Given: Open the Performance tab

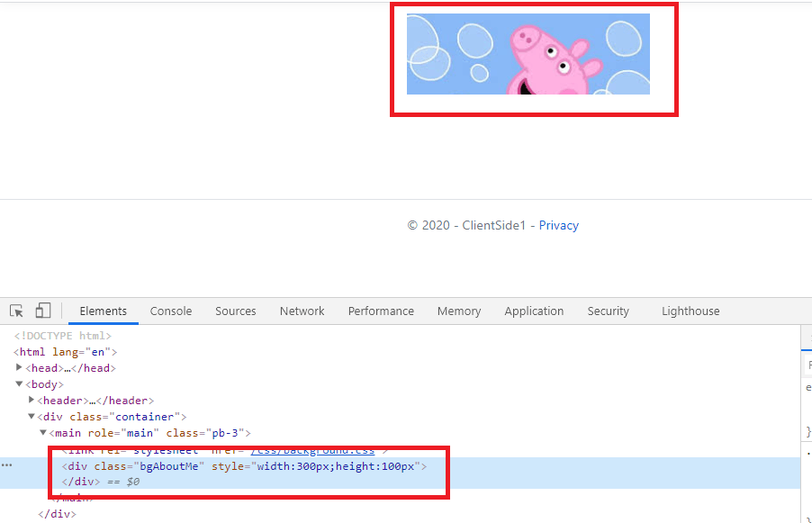Looking at the screenshot, I should click(x=381, y=311).
